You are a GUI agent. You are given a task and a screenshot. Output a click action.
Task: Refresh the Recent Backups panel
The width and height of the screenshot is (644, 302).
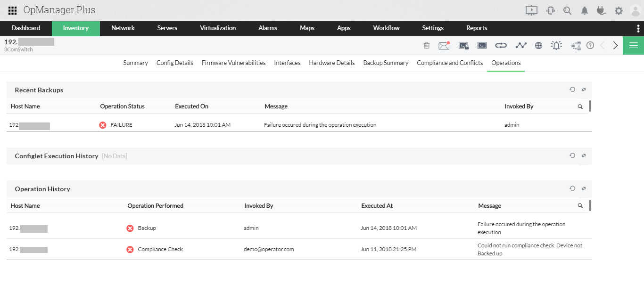[x=572, y=90]
